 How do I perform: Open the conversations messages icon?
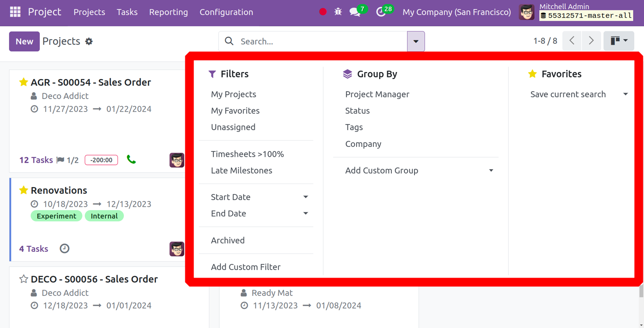coord(355,12)
